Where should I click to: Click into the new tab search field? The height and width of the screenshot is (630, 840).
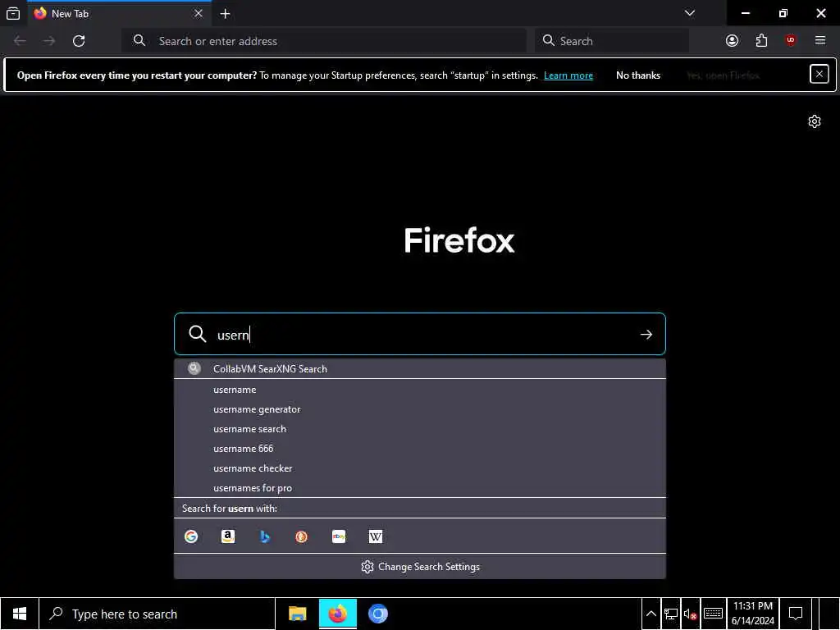pyautogui.click(x=420, y=335)
